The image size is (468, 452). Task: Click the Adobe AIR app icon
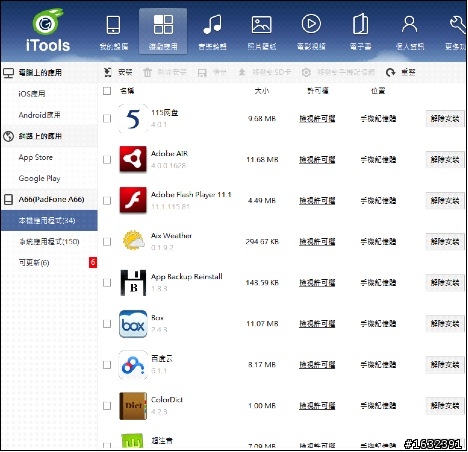click(x=133, y=159)
